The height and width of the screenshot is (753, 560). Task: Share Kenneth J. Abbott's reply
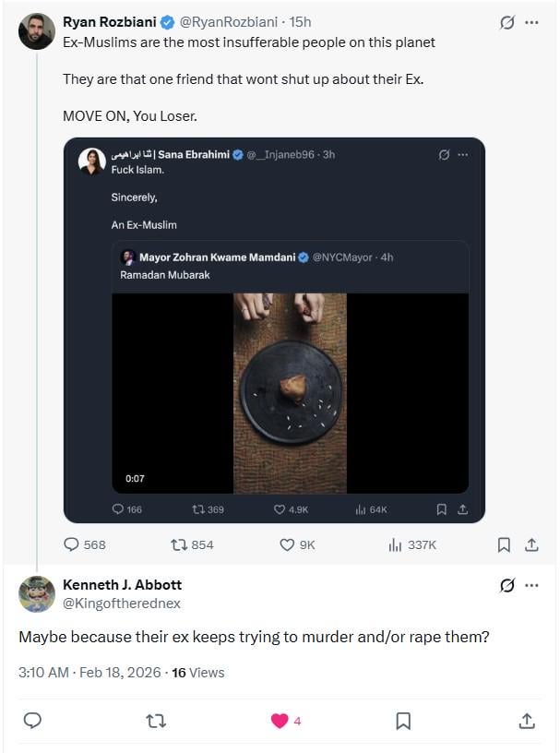coord(526,721)
